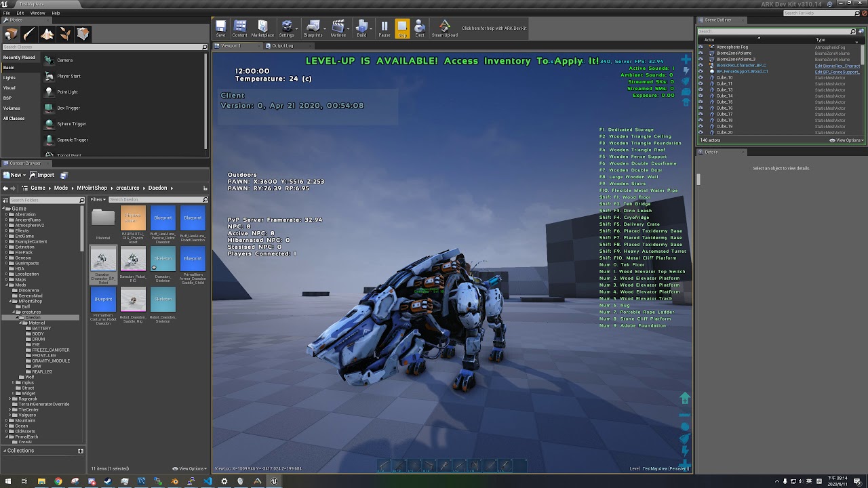Click the Matinee toolbar icon

pyautogui.click(x=338, y=28)
